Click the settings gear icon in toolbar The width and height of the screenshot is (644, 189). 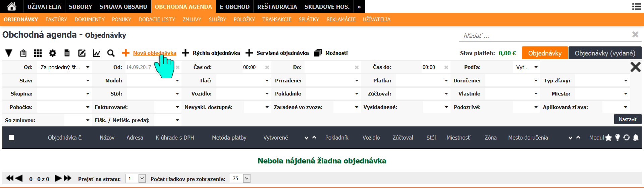point(53,53)
